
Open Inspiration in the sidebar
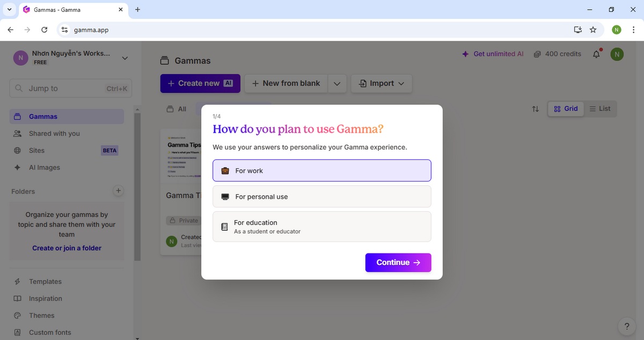pos(67,299)
